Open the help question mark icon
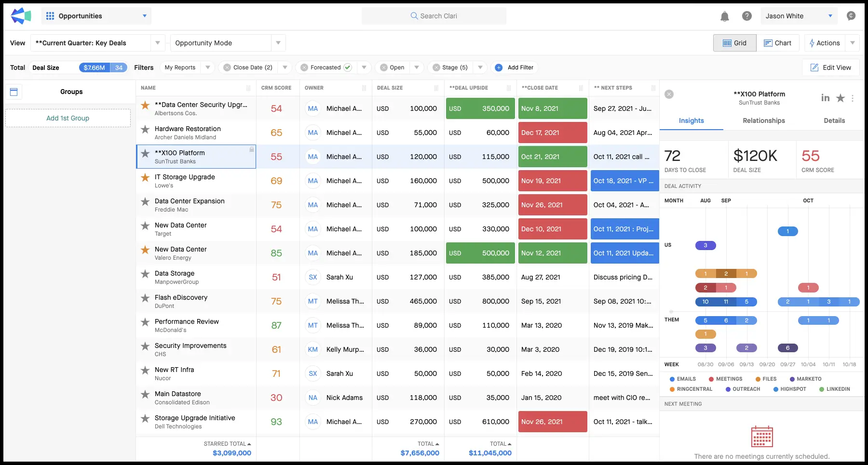868x465 pixels. 746,16
